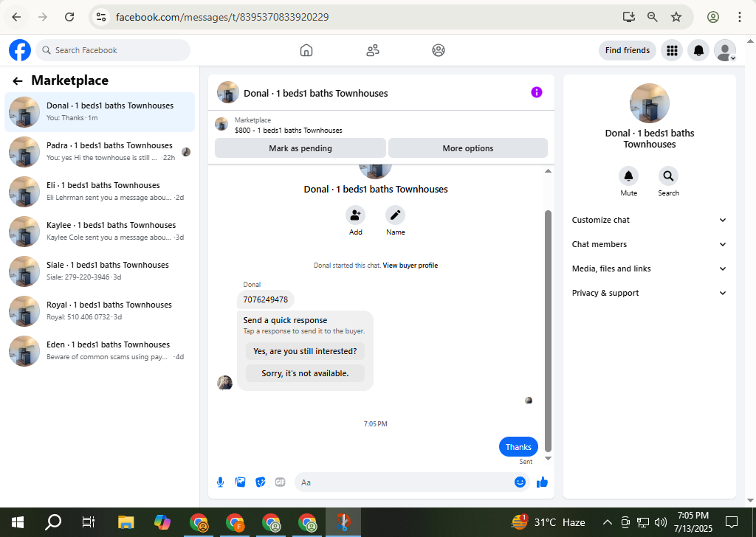Open $800 Marketplace listing thumbnail
Screen dimensions: 756x537
click(221, 124)
